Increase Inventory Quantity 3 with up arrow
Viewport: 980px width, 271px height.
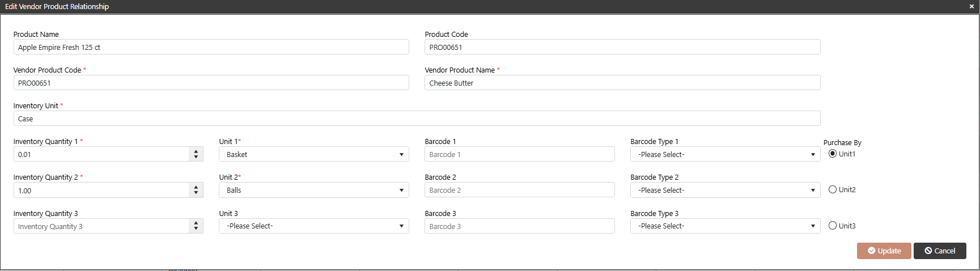click(196, 223)
